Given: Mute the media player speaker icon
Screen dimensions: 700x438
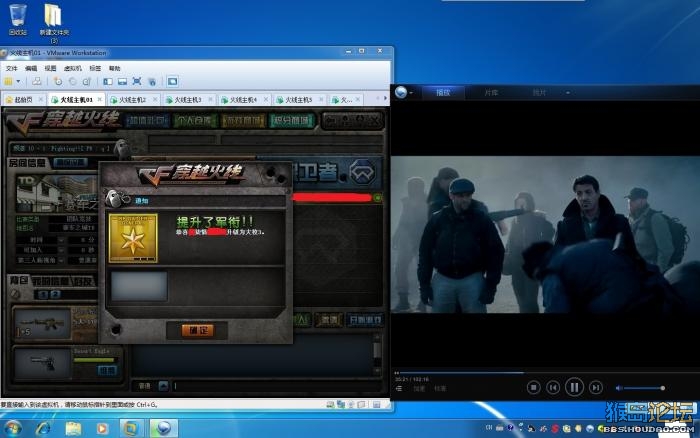Looking at the screenshot, I should (619, 388).
